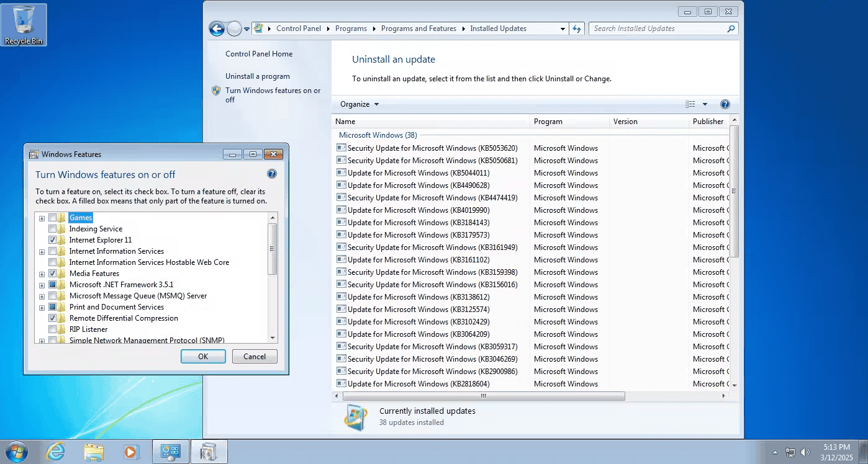Viewport: 868px width, 464px height.
Task: Click Games folder icon in features list
Action: click(x=62, y=218)
